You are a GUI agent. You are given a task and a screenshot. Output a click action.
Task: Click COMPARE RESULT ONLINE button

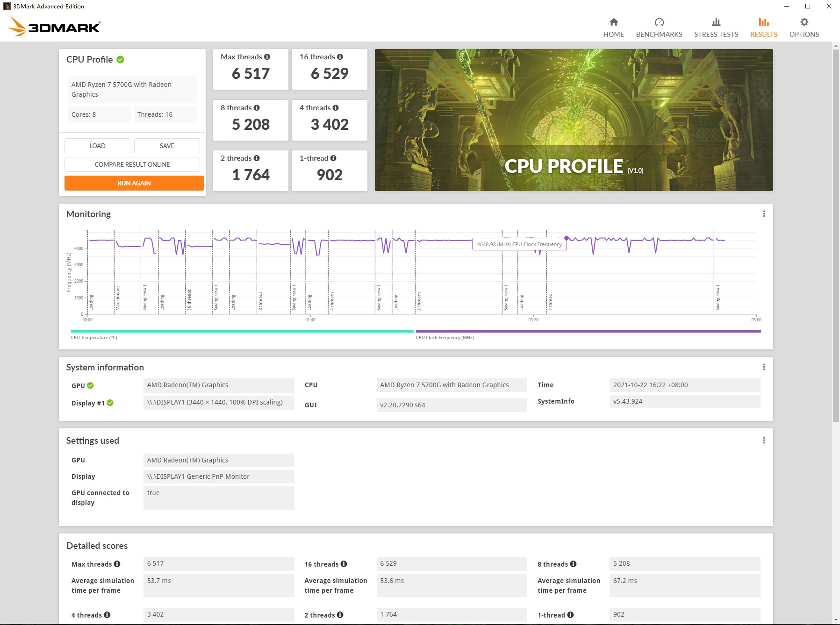(x=132, y=164)
